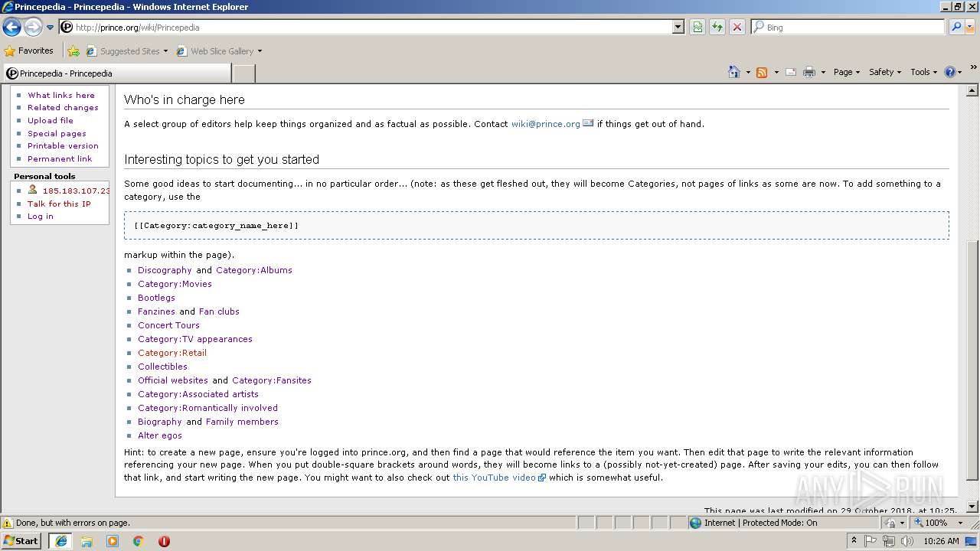Click the Bing search input box
The height and width of the screenshot is (551, 980).
click(848, 27)
